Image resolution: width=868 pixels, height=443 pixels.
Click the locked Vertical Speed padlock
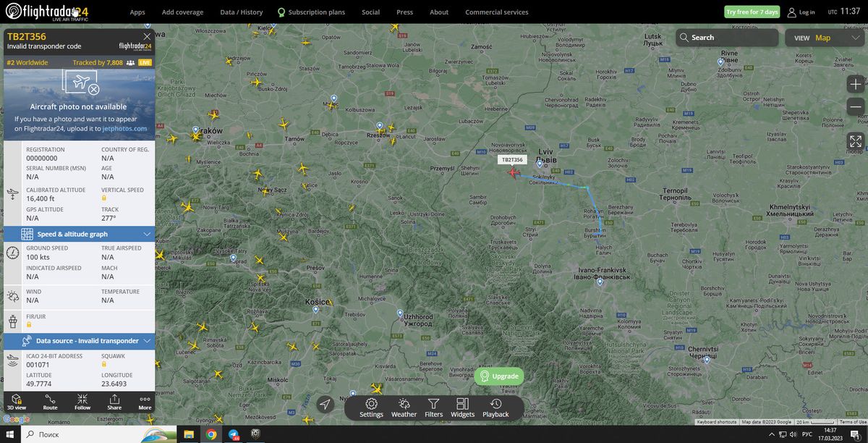[x=104, y=198]
